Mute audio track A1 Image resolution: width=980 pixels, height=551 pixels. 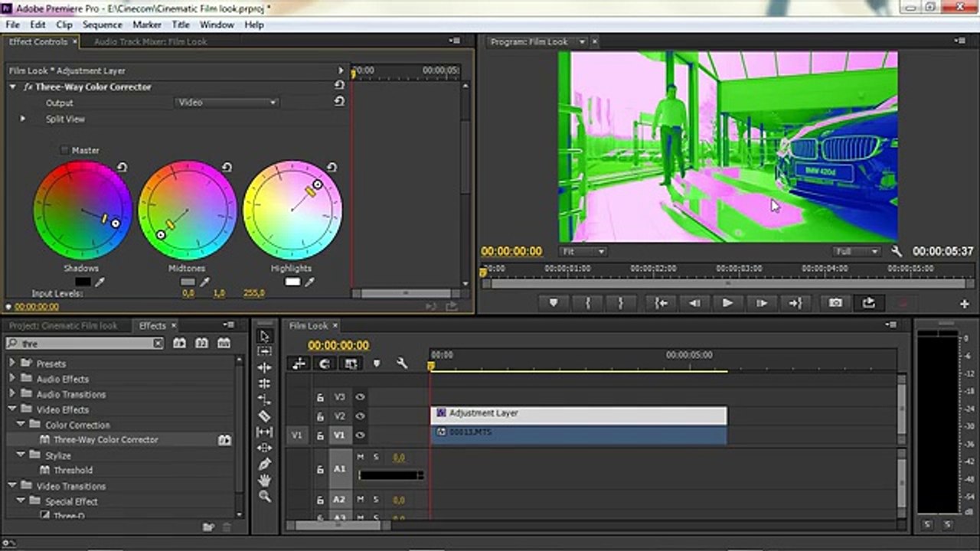[361, 457]
